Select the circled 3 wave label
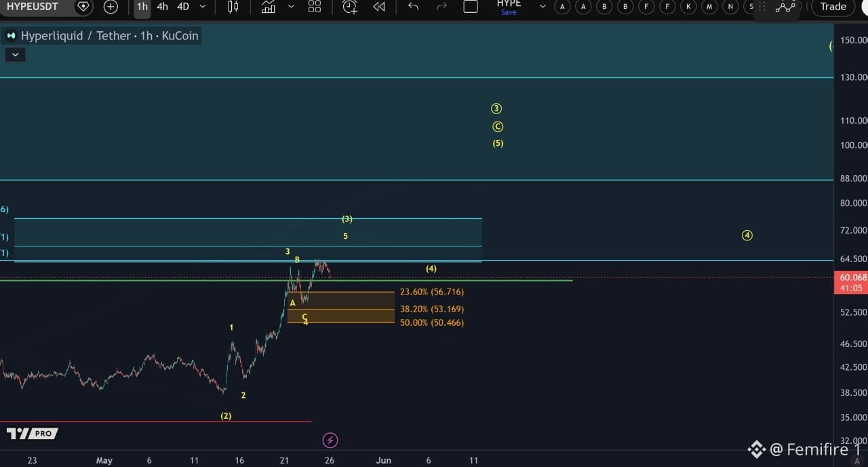The image size is (868, 467). tap(496, 109)
